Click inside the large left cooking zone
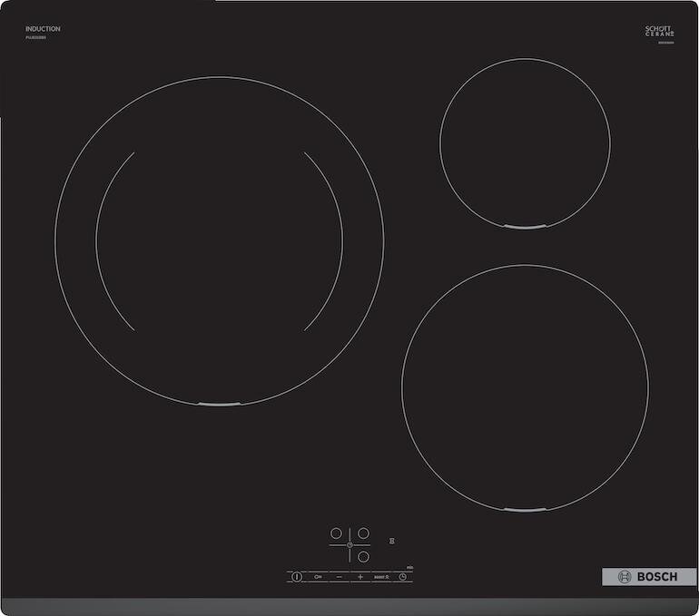Viewport: 699px width, 616px height. pos(220,241)
